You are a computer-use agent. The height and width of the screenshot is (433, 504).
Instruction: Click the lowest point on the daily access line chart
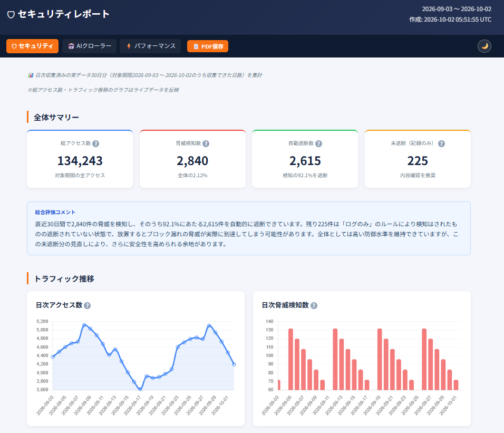click(140, 389)
